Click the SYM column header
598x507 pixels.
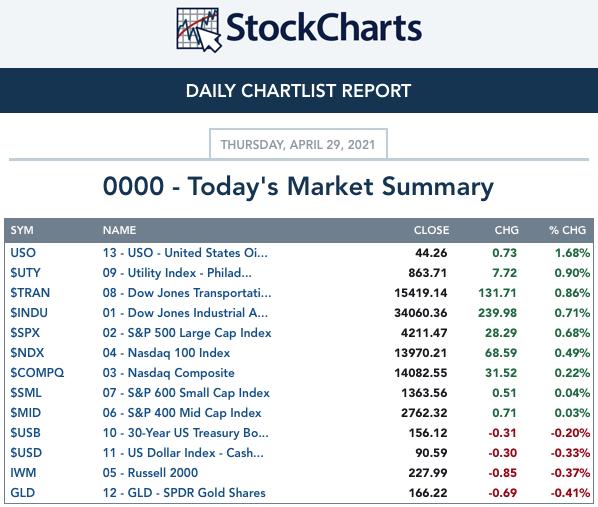tap(22, 230)
